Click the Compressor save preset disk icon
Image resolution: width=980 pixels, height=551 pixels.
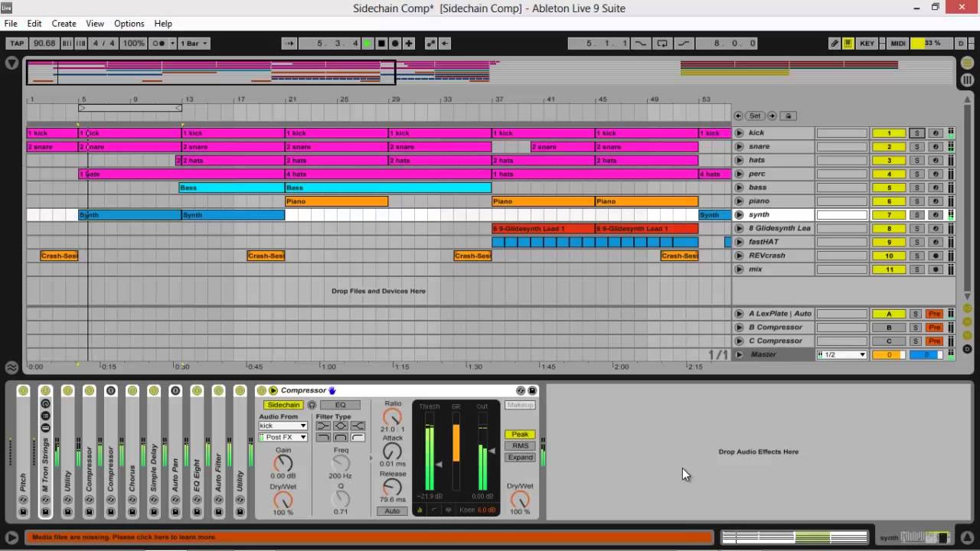pyautogui.click(x=533, y=390)
